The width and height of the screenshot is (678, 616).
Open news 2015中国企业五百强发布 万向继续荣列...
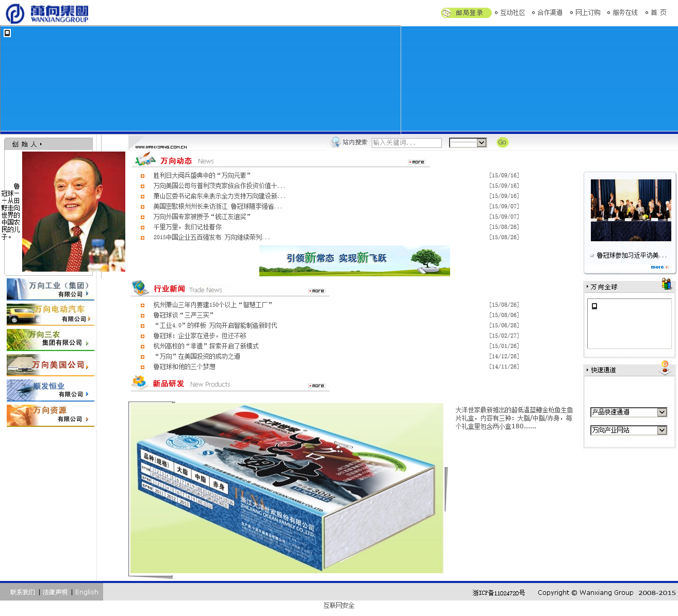coord(211,238)
